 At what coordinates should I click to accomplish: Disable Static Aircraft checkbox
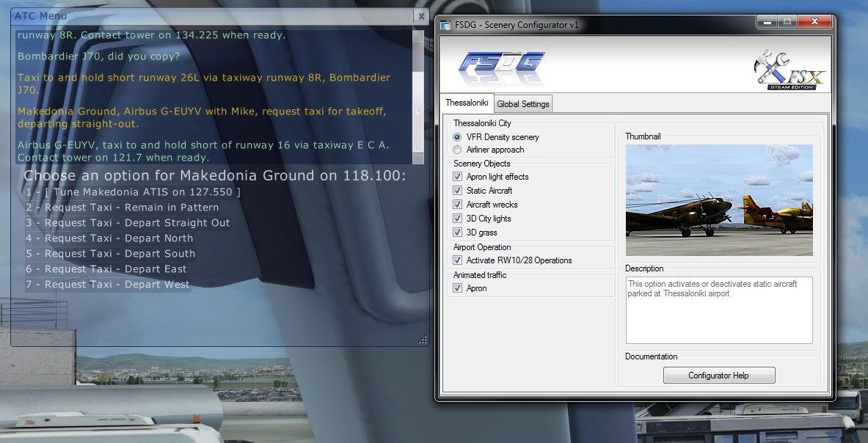(458, 191)
